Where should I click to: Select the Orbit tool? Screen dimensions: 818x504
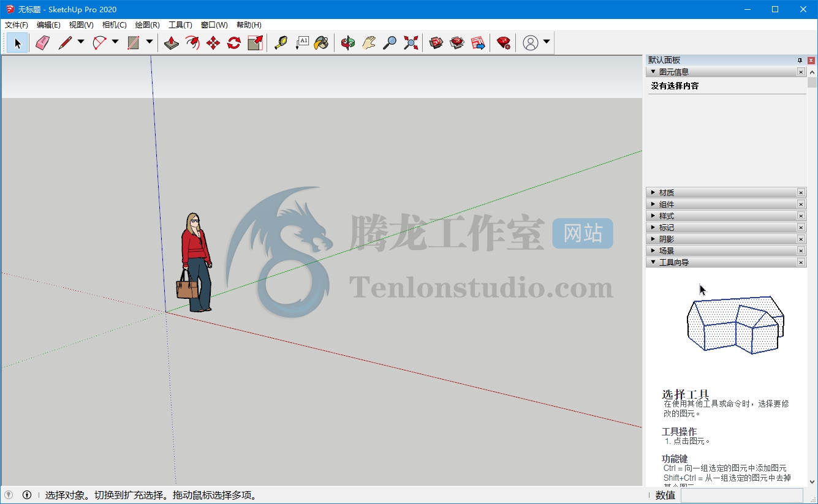coord(348,43)
